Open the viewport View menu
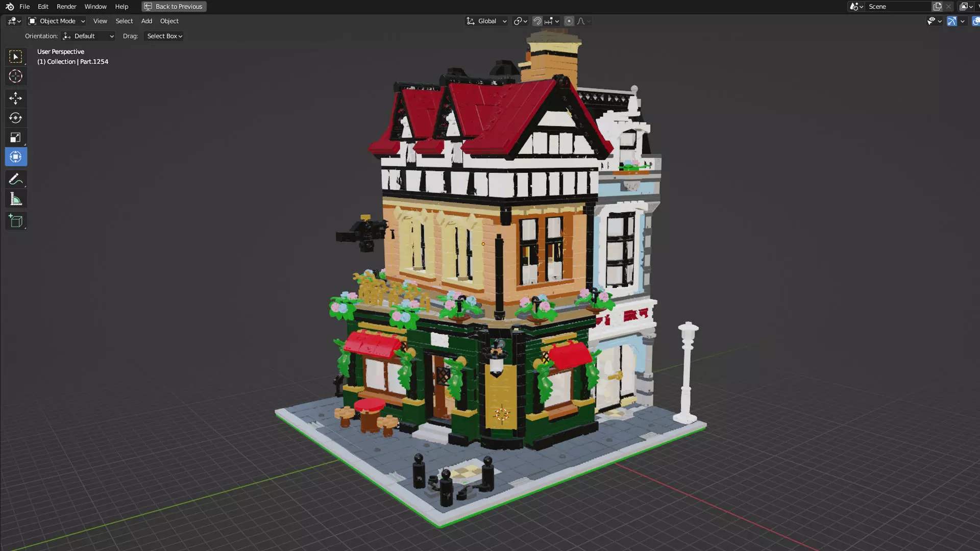The height and width of the screenshot is (551, 980). pyautogui.click(x=100, y=21)
